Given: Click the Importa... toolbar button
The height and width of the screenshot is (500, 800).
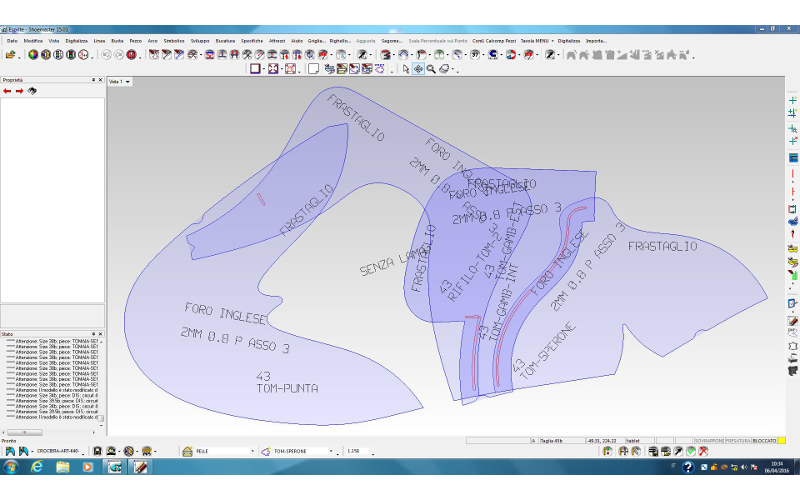Looking at the screenshot, I should point(597,40).
